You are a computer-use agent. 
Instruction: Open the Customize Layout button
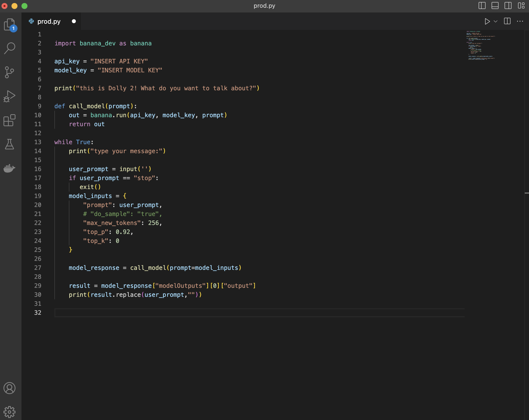pos(521,5)
